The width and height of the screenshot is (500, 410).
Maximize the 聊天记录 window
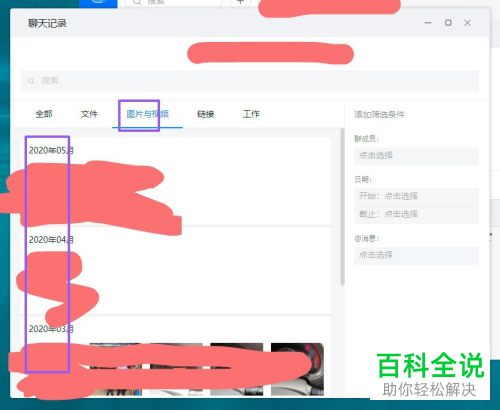click(x=448, y=23)
